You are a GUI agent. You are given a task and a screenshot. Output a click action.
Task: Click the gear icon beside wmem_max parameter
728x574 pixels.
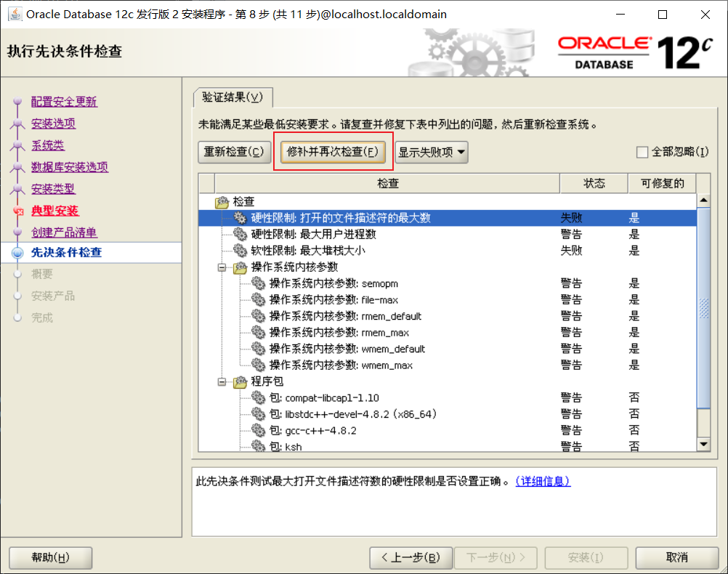(258, 365)
